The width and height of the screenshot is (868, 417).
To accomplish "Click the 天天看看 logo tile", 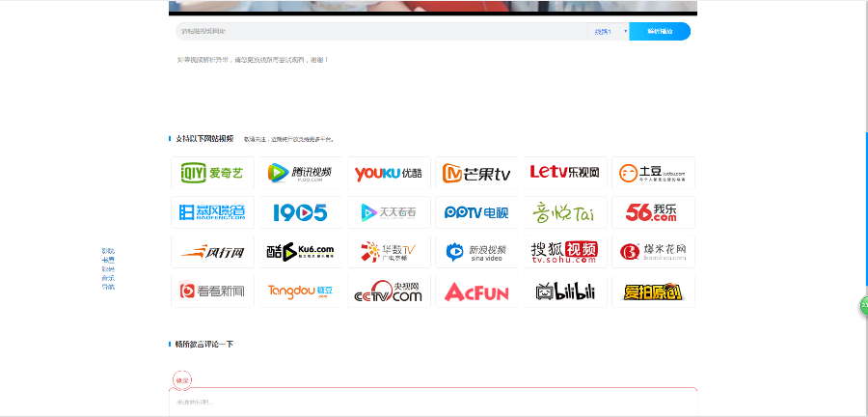I will pos(390,212).
